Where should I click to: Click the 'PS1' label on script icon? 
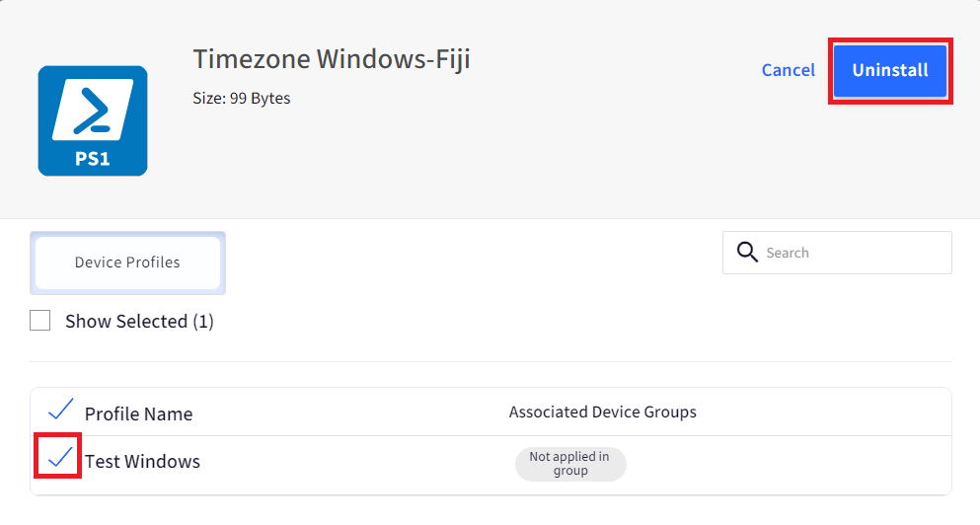tap(93, 159)
